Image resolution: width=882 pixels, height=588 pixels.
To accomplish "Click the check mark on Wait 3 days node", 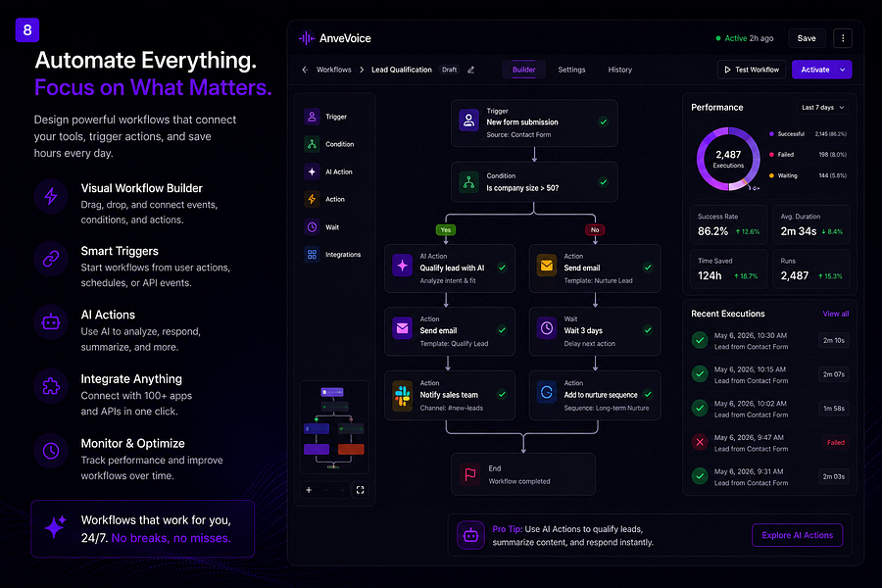I will (x=648, y=330).
